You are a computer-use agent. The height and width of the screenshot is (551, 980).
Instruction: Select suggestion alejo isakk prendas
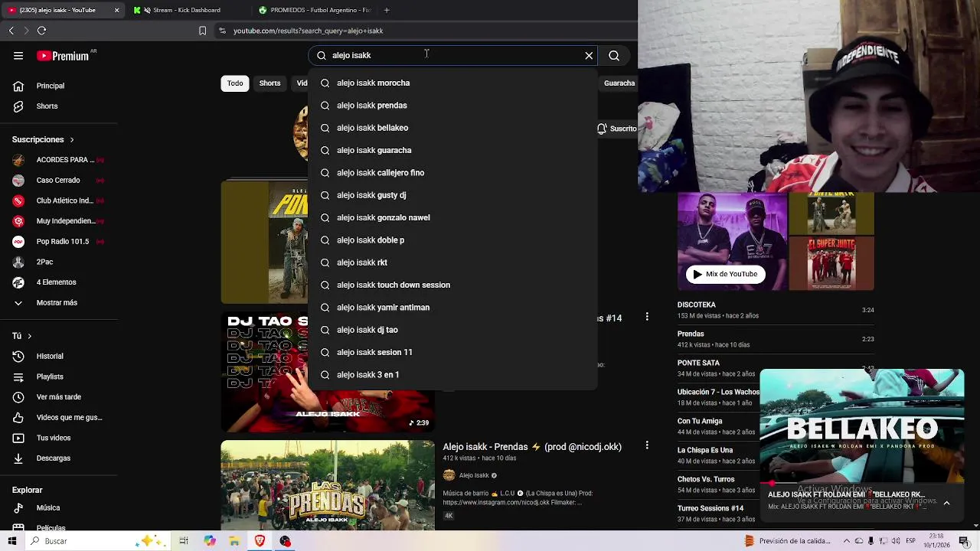point(452,106)
